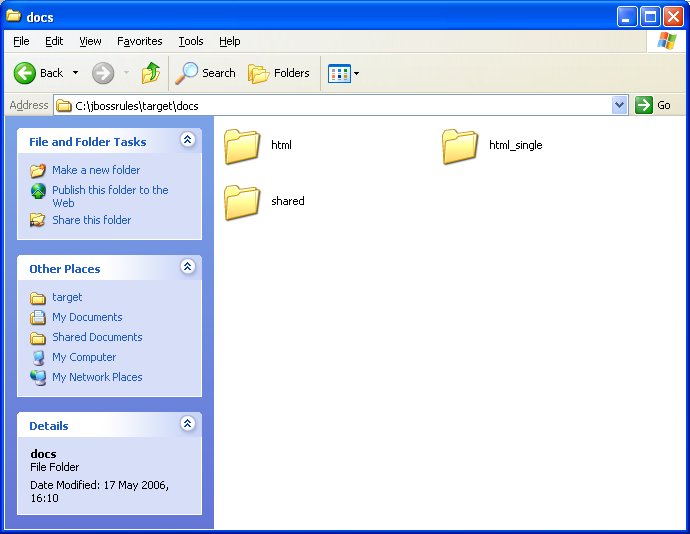Image resolution: width=690 pixels, height=534 pixels.
Task: Click the html_single folder name label
Action: point(515,145)
